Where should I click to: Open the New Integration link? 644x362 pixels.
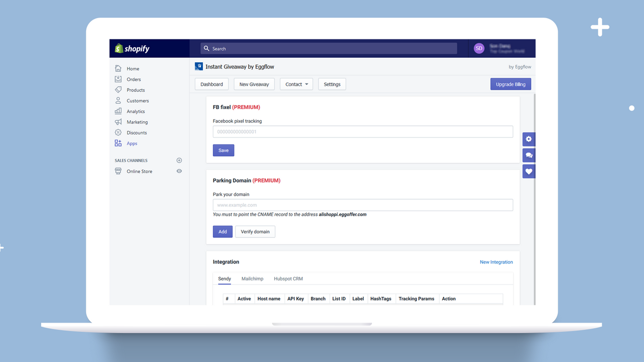click(x=497, y=262)
